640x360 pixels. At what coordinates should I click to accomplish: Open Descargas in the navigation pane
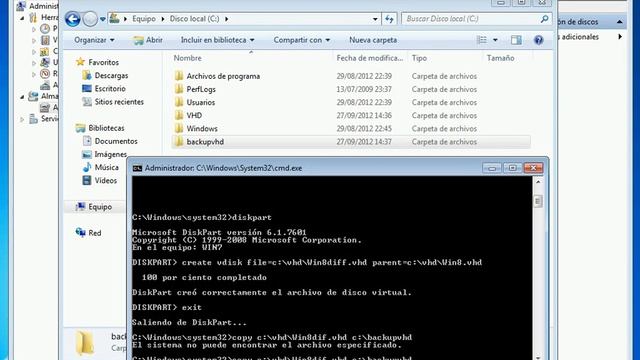click(111, 76)
